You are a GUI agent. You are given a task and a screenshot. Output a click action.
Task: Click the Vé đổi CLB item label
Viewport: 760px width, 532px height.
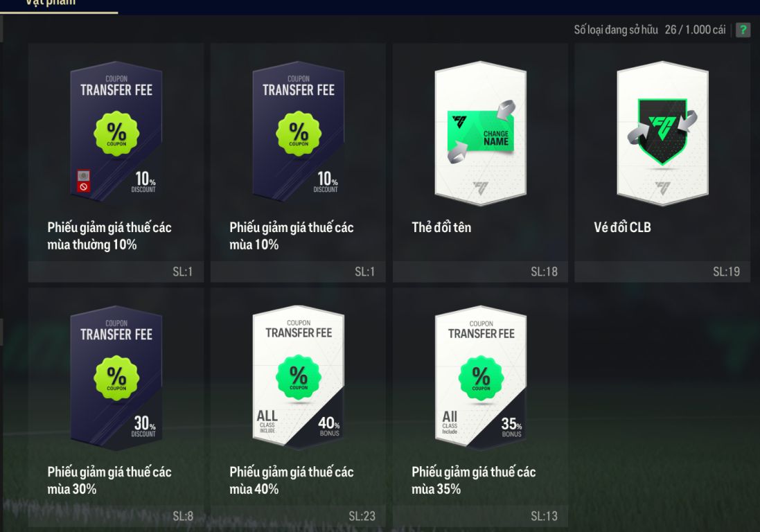(x=622, y=227)
